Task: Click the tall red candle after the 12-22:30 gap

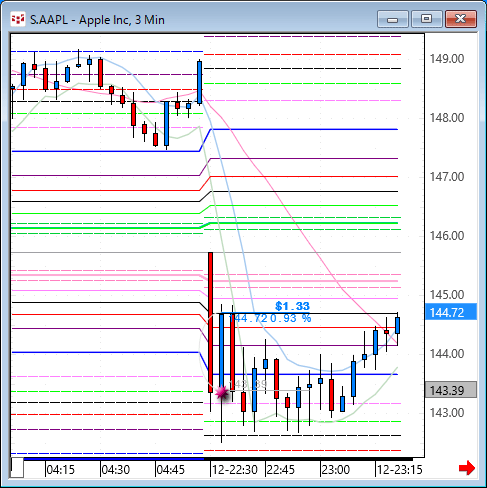Action: pyautogui.click(x=210, y=322)
